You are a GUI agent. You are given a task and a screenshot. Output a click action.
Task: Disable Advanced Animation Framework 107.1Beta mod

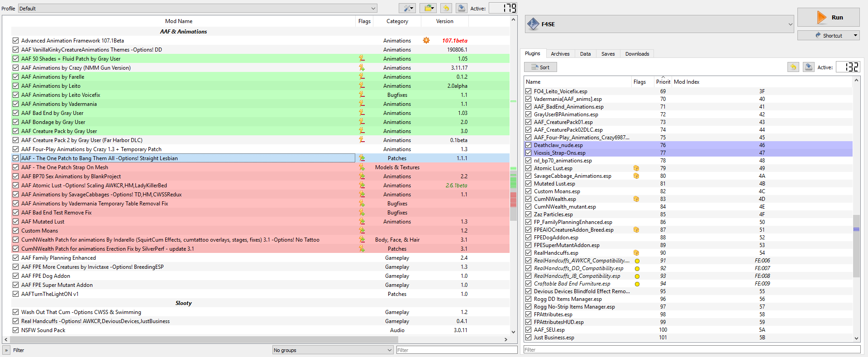(x=16, y=40)
